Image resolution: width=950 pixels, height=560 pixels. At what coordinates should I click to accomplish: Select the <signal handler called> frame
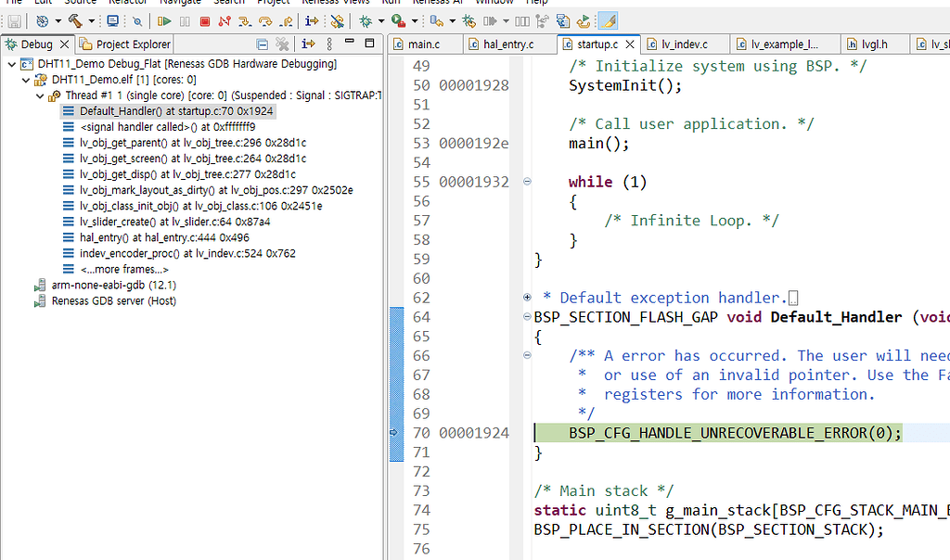(167, 127)
